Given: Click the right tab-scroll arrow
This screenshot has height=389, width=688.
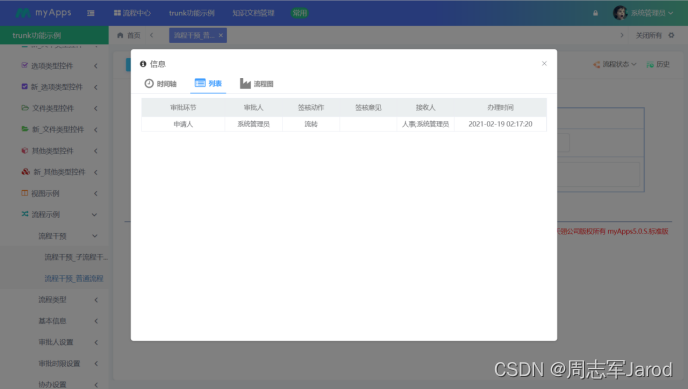Looking at the screenshot, I should tap(622, 35).
